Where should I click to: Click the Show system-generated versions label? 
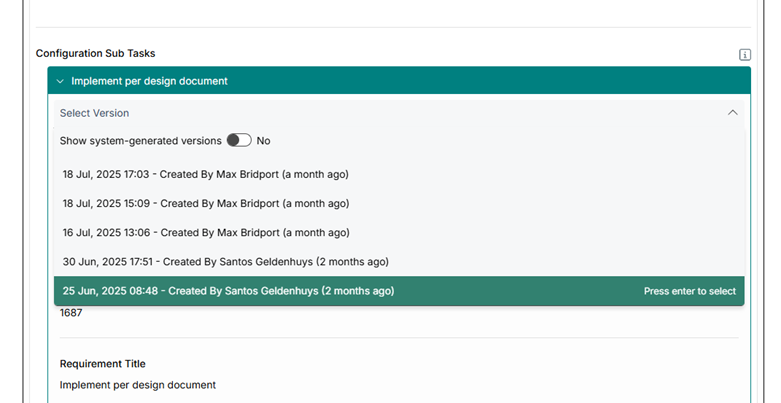tap(140, 141)
